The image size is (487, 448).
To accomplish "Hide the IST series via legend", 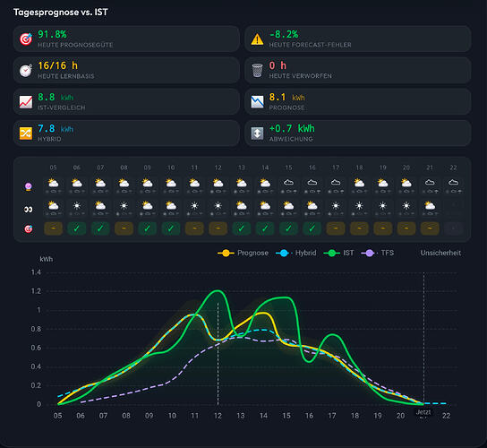I will [338, 253].
